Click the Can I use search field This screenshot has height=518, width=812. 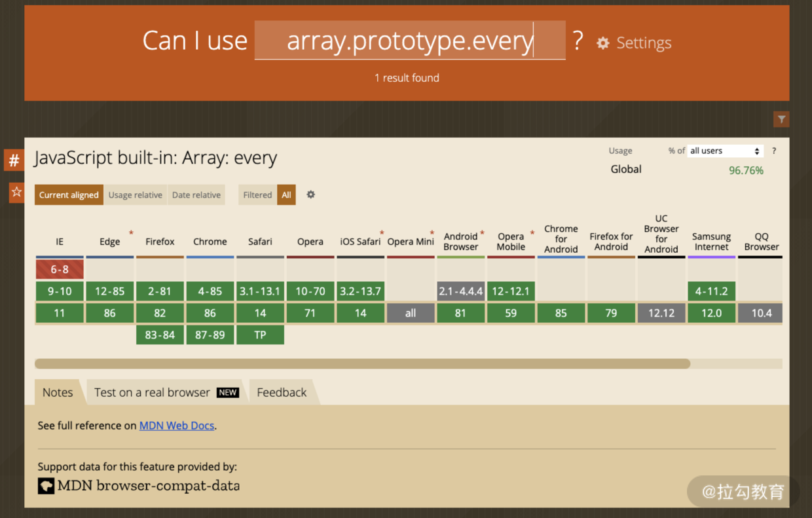tap(409, 41)
